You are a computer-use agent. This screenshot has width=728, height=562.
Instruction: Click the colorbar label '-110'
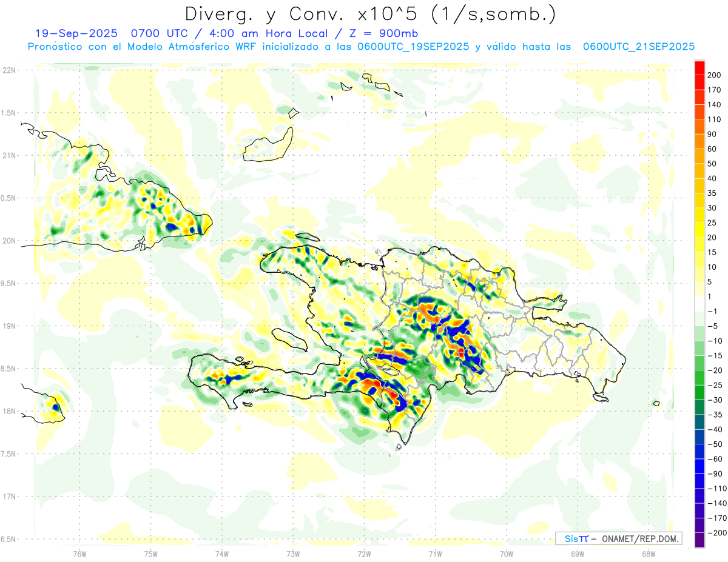click(x=718, y=489)
